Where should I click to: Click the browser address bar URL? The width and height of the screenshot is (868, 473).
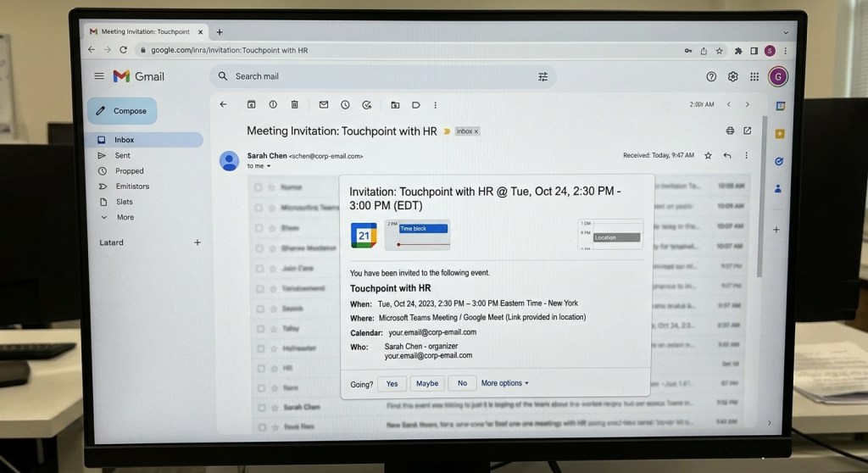pyautogui.click(x=229, y=50)
